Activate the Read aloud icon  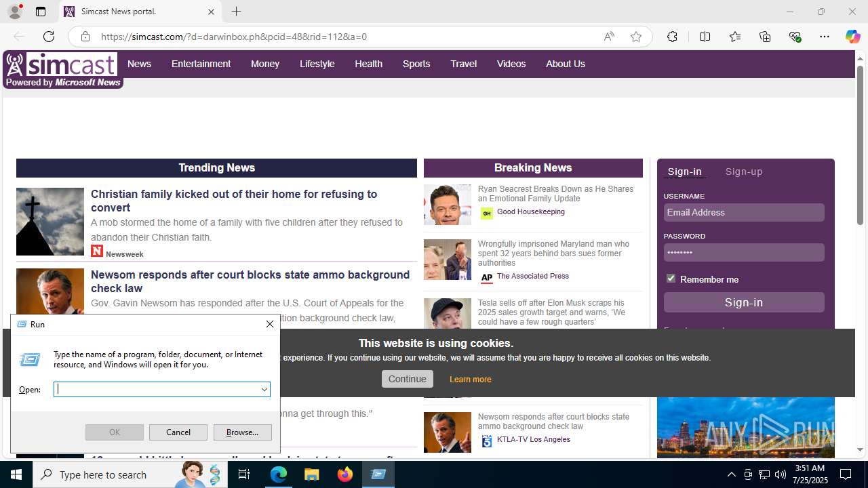click(x=609, y=37)
